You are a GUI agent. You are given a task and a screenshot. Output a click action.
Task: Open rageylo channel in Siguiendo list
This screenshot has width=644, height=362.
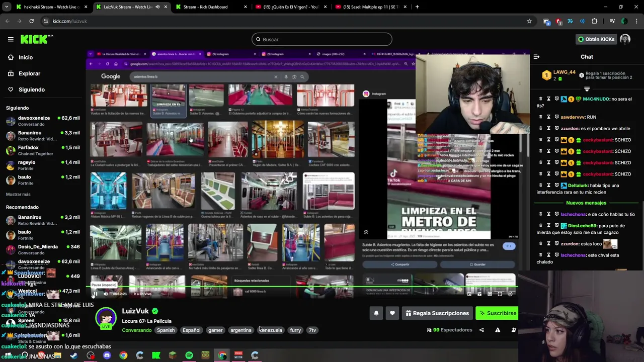coord(43,165)
